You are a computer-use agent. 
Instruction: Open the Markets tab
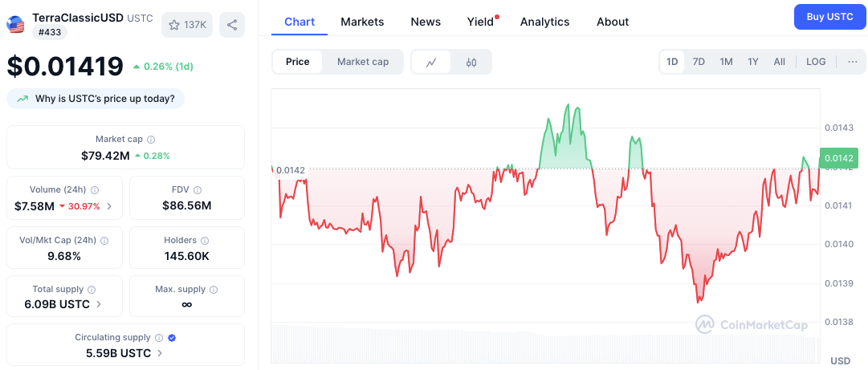tap(362, 22)
